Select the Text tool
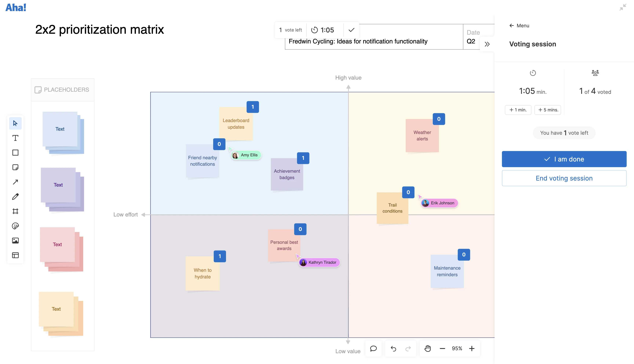The height and width of the screenshot is (364, 634). coord(16,138)
